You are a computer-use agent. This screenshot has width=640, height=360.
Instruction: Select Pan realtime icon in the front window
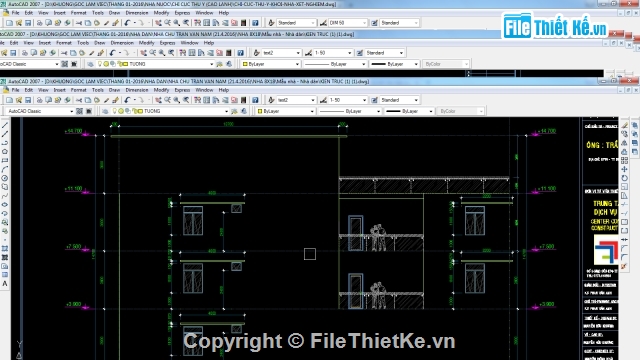[x=158, y=100]
